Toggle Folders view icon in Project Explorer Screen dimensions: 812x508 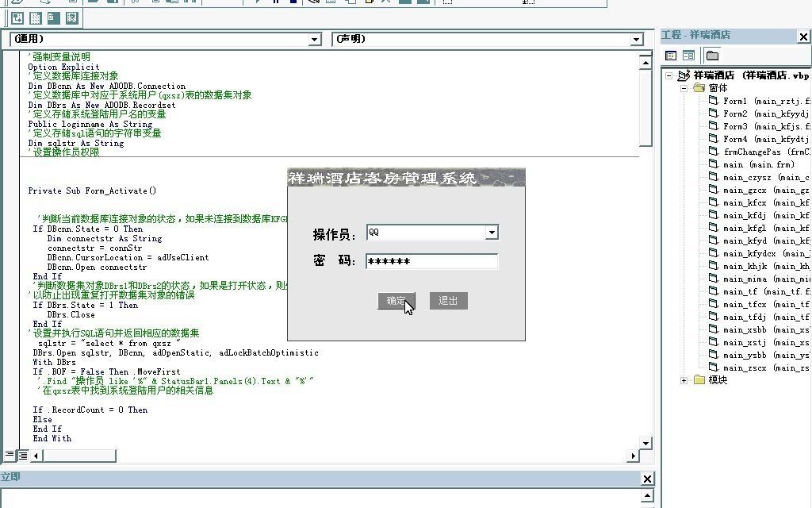click(x=712, y=56)
